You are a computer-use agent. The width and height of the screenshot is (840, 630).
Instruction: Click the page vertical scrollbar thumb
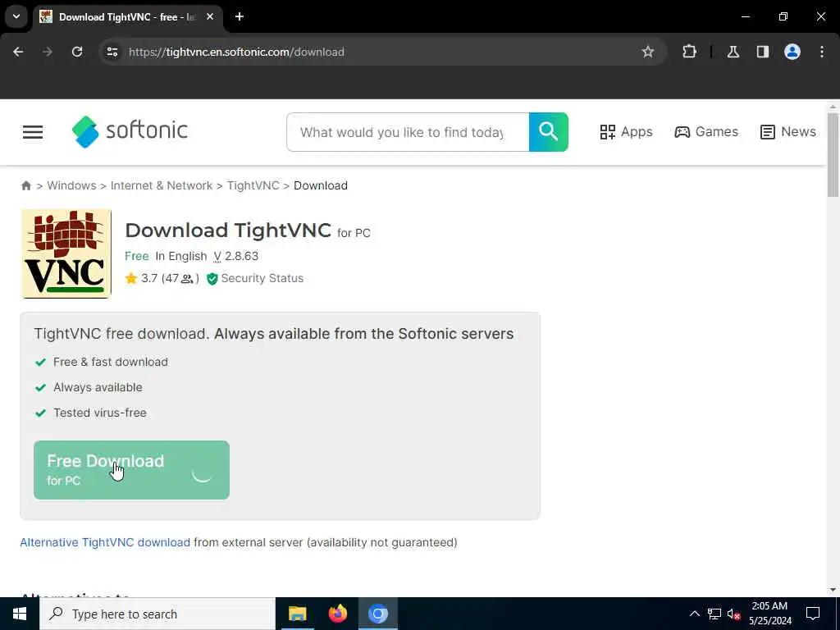click(833, 155)
